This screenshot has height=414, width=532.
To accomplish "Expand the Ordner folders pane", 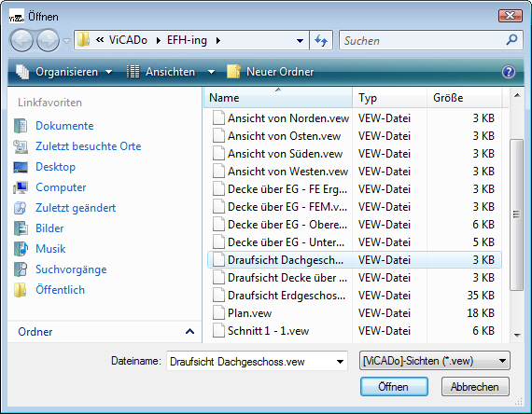I will [x=189, y=332].
